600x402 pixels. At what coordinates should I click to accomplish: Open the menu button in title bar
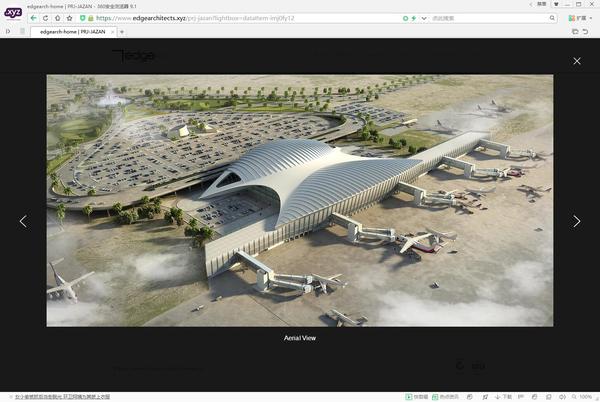tap(541, 4)
